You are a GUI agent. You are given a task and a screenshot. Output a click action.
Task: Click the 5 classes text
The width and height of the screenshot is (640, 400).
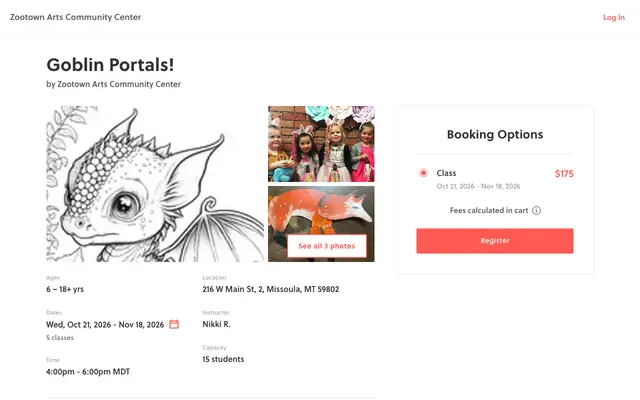pyautogui.click(x=60, y=338)
